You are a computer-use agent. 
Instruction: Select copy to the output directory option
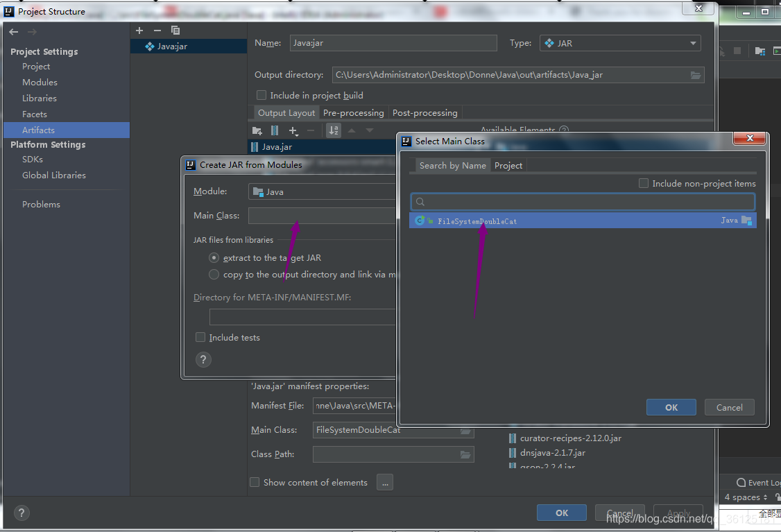[214, 275]
